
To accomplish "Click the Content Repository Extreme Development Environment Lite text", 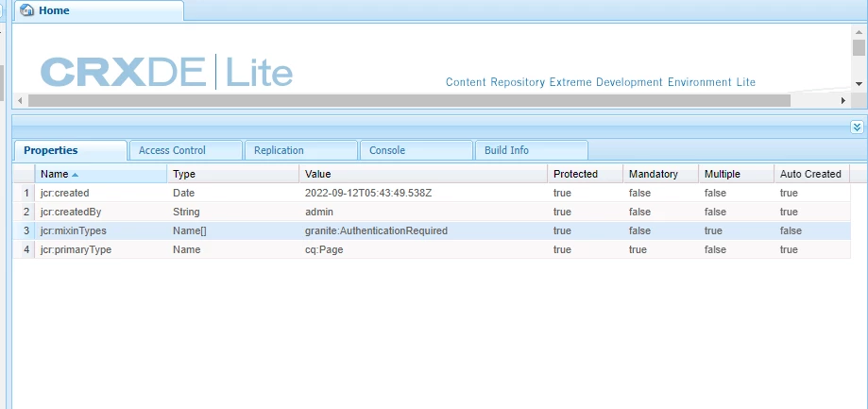I will coord(601,82).
